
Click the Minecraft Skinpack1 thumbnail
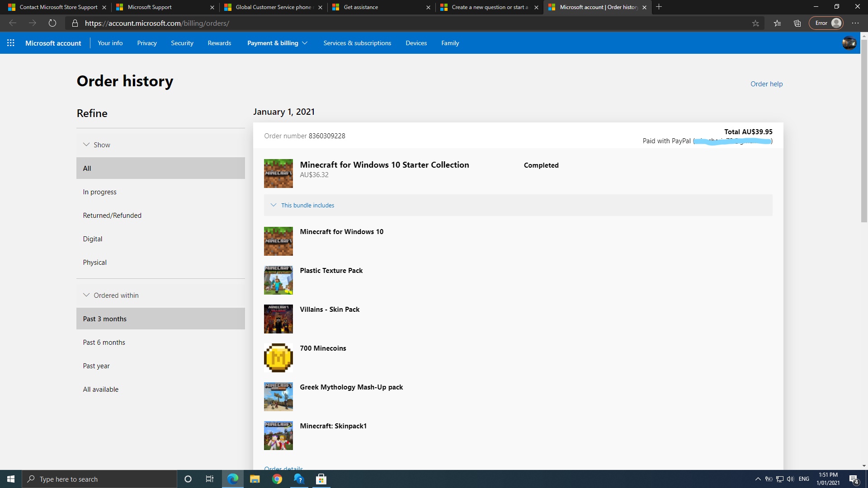point(278,436)
